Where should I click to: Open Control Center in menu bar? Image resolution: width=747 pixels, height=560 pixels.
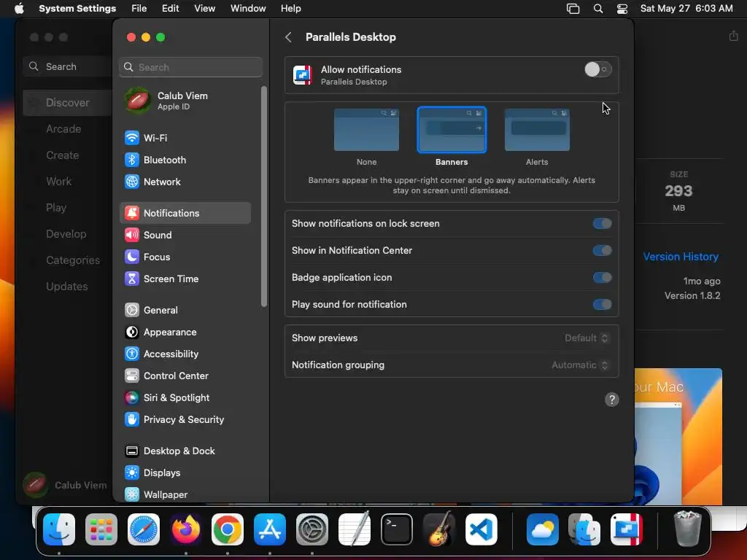[622, 9]
